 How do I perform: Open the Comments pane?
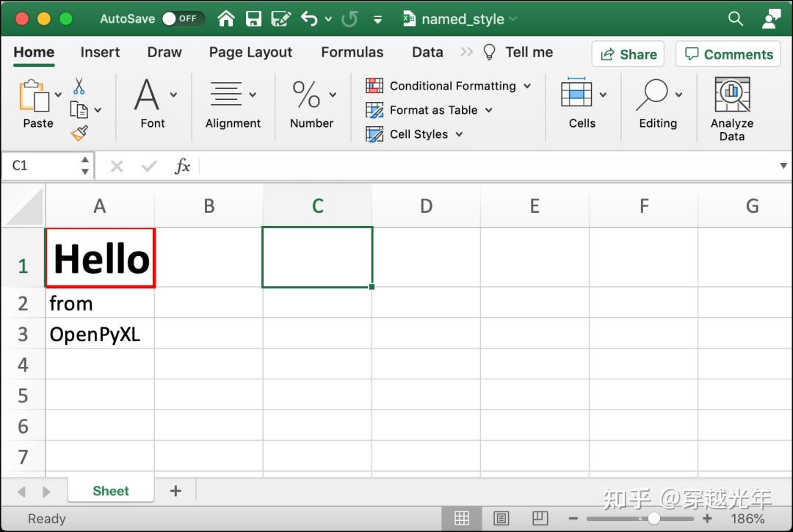(728, 54)
